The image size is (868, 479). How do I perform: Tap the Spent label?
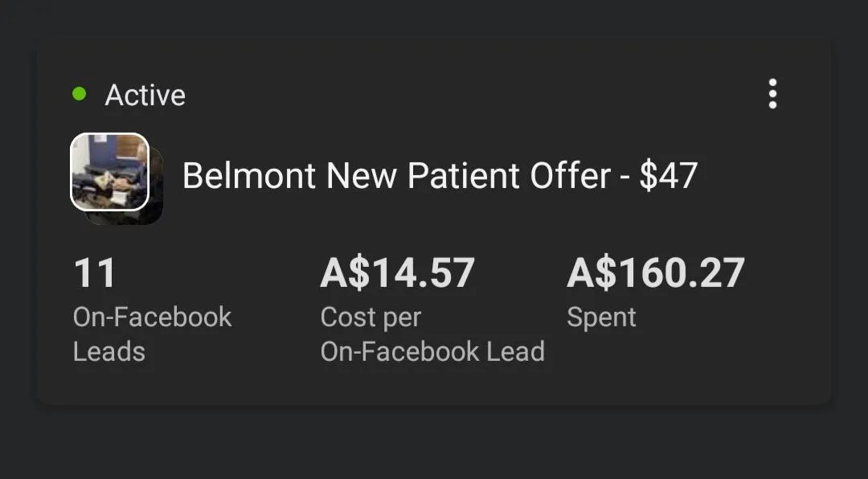tap(601, 317)
